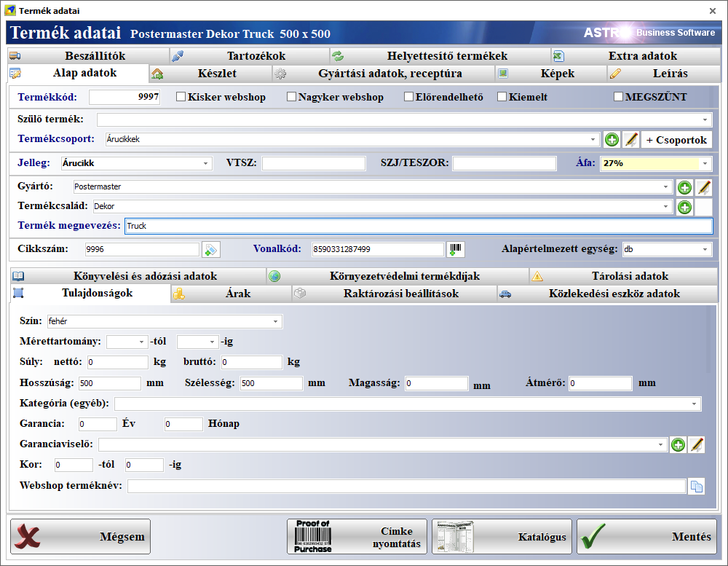This screenshot has height=566, width=728.
Task: Open the Mérettartomány -ig dropdown
Action: point(212,342)
